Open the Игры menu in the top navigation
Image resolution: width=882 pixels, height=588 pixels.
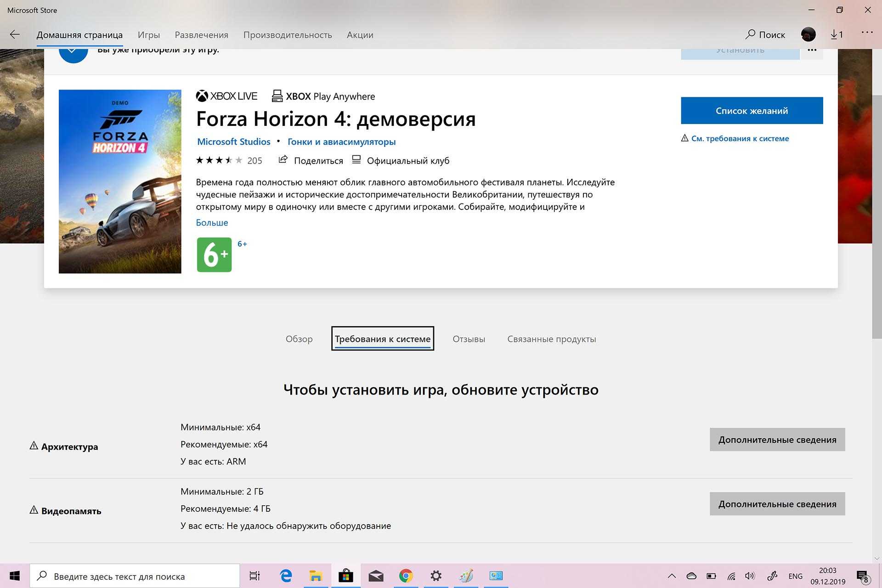[x=149, y=35]
